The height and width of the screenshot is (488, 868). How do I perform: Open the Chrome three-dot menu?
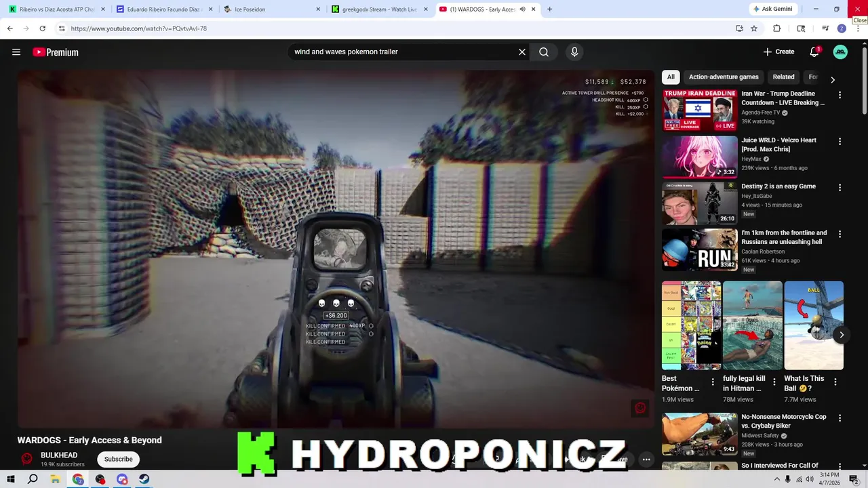858,28
